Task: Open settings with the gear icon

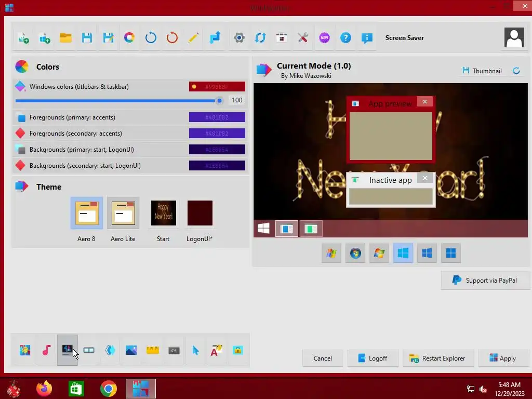Action: click(239, 37)
